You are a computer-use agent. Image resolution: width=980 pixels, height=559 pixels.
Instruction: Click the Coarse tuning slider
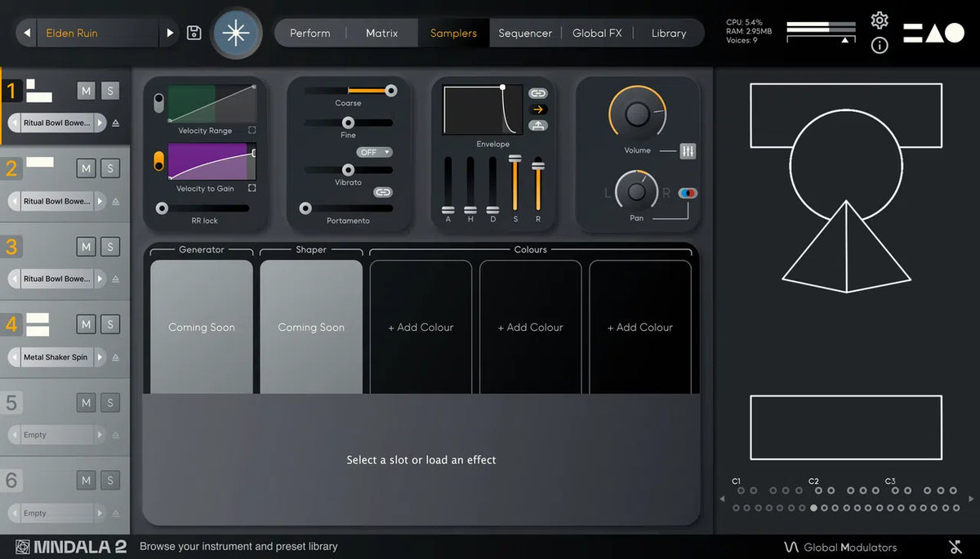(349, 91)
